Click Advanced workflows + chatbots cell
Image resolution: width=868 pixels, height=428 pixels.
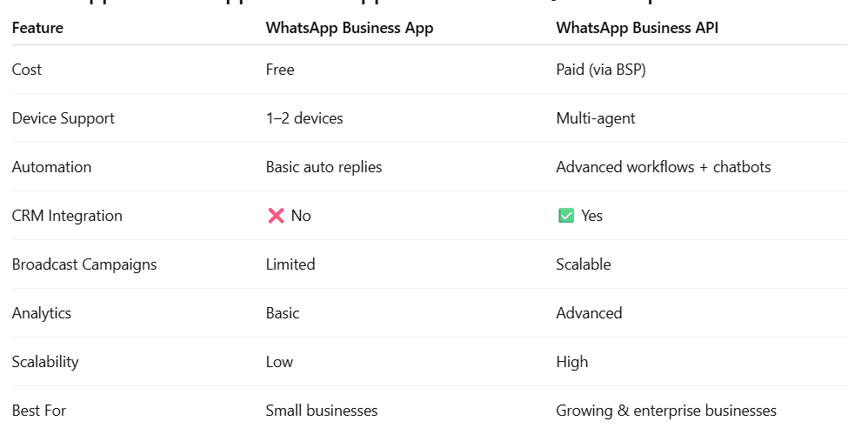(664, 167)
